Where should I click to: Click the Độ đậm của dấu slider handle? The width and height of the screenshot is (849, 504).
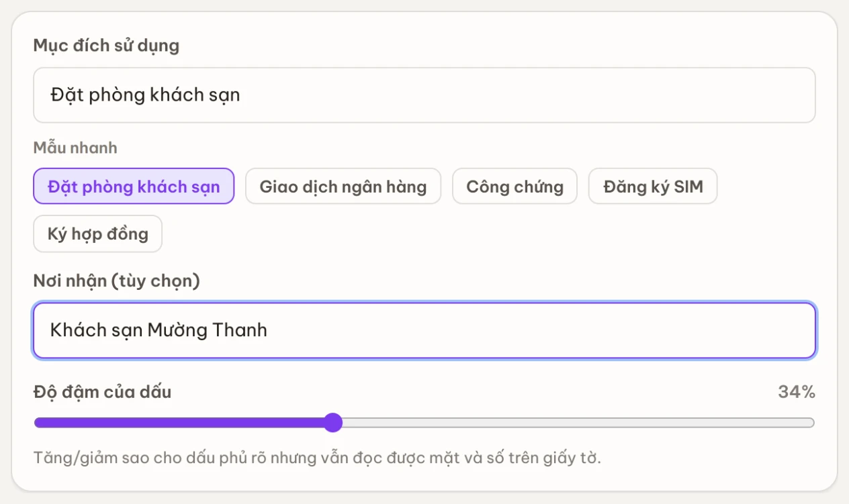tap(332, 423)
